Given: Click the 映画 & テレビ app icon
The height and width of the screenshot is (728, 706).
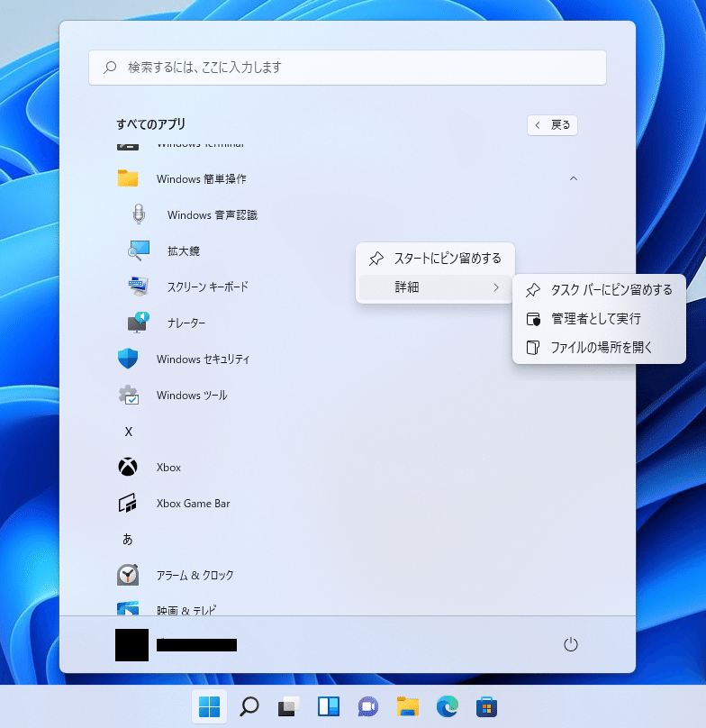Looking at the screenshot, I should [128, 608].
